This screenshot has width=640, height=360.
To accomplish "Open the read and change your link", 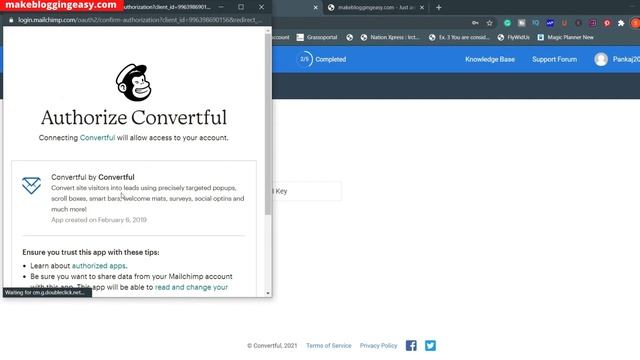I will [x=191, y=287].
